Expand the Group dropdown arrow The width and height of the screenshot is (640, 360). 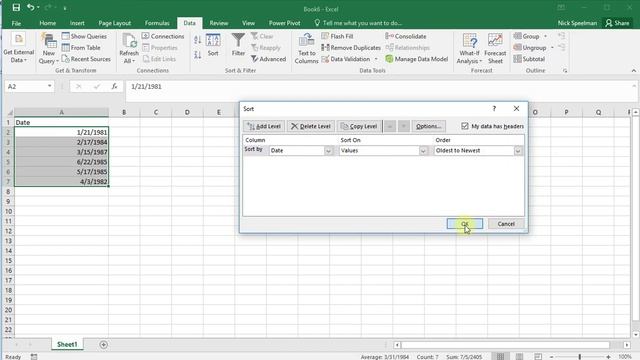545,36
